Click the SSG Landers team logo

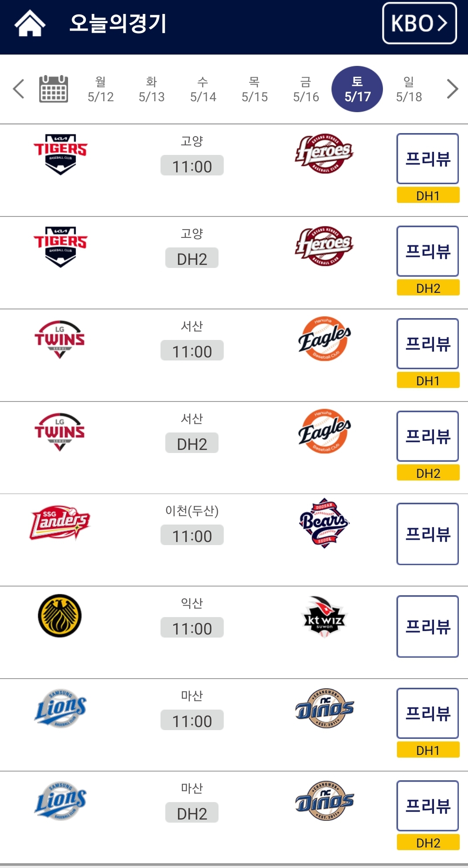point(60,523)
